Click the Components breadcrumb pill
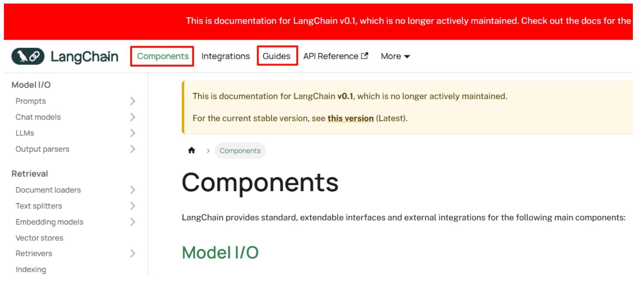Image resolution: width=644 pixels, height=282 pixels. [x=240, y=151]
